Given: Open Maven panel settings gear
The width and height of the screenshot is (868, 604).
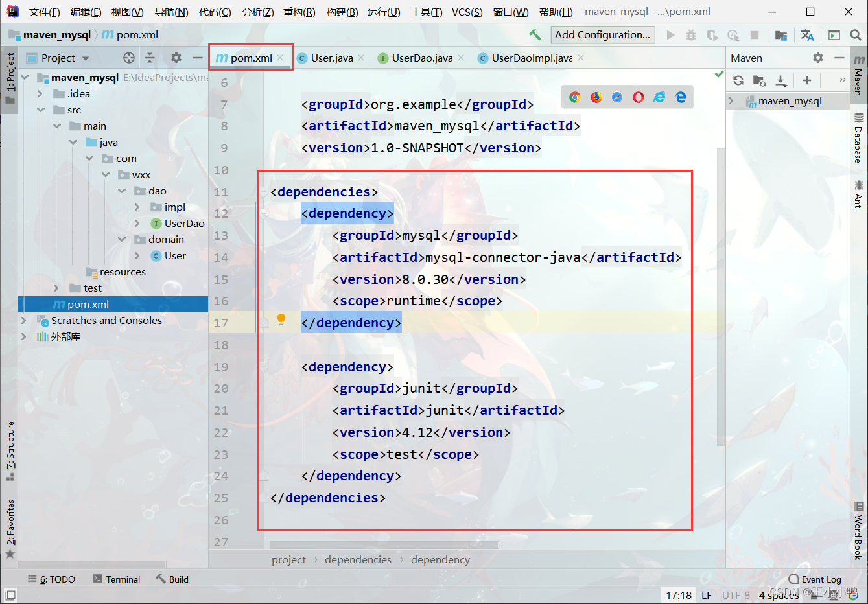Looking at the screenshot, I should (818, 58).
